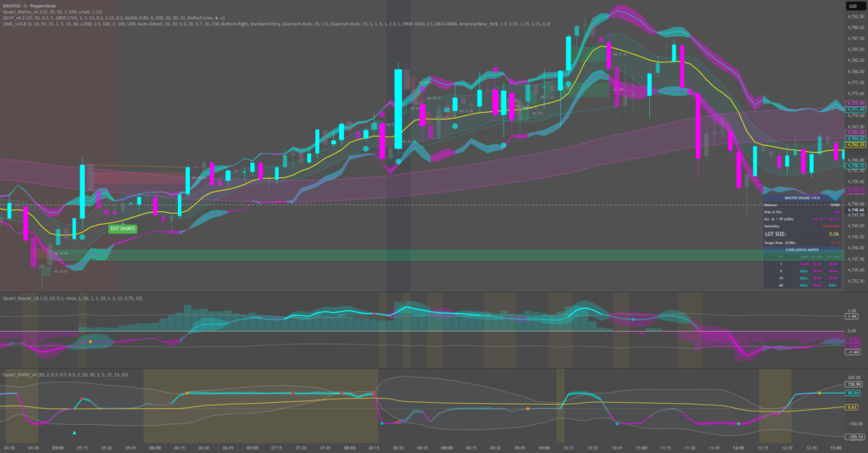Click the 9.63 yellow HMM value label
Image resolution: width=868 pixels, height=453 pixels.
coord(854,407)
